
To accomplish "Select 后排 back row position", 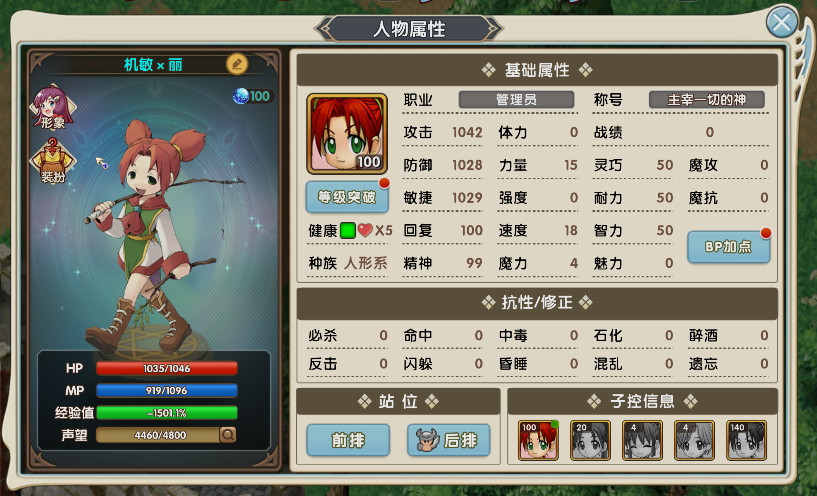I will click(x=449, y=440).
